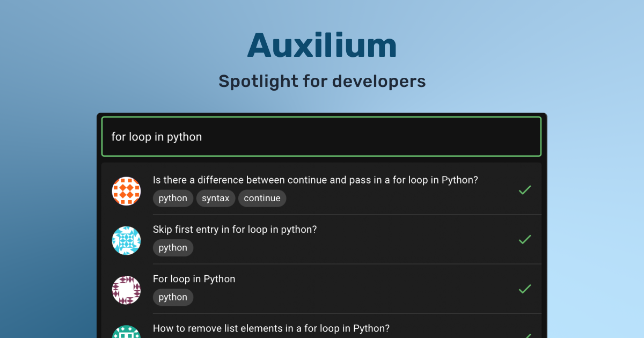Select the python tag under For loop in Python
Image resolution: width=644 pixels, height=338 pixels.
173,297
